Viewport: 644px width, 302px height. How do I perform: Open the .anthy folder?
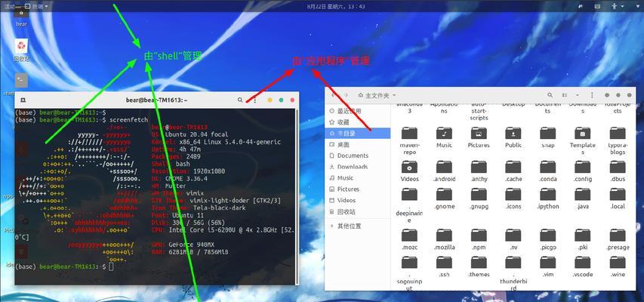[479, 171]
